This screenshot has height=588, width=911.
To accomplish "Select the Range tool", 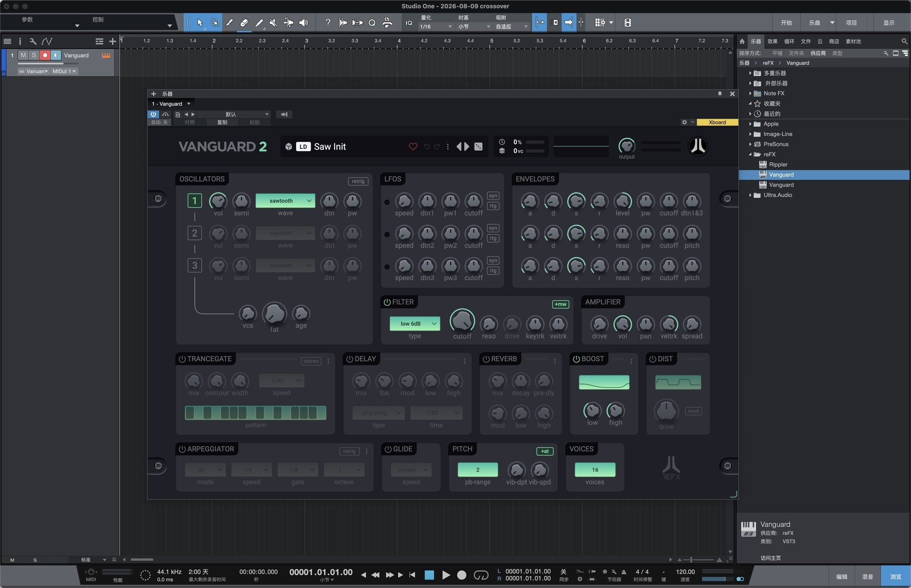I will click(215, 23).
